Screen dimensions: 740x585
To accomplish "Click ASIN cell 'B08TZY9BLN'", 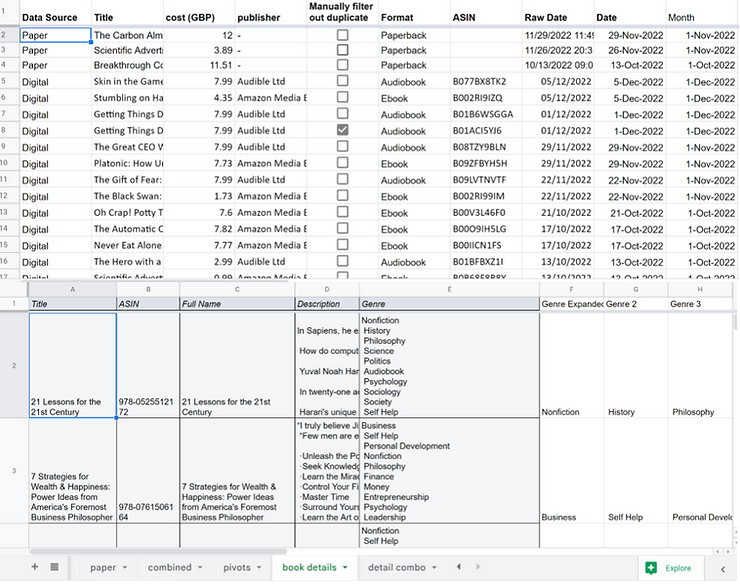I will pos(486,147).
